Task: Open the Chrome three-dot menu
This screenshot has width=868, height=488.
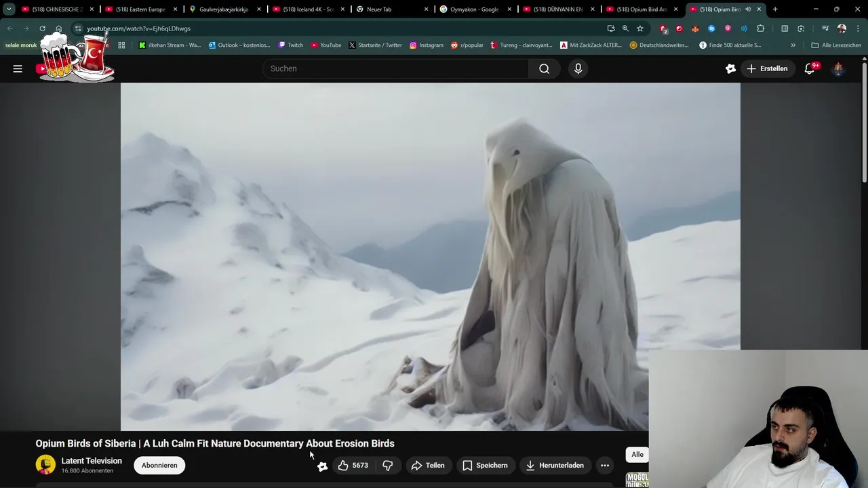Action: [x=858, y=28]
